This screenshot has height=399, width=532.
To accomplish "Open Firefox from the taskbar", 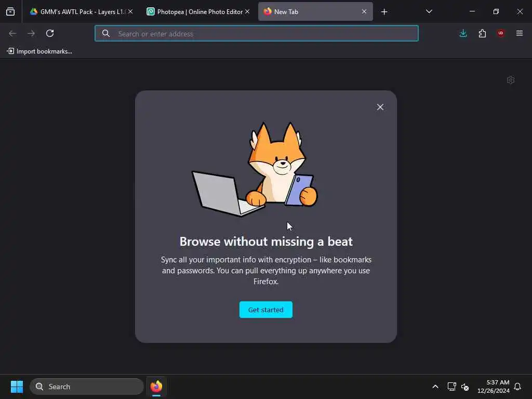I will click(156, 387).
